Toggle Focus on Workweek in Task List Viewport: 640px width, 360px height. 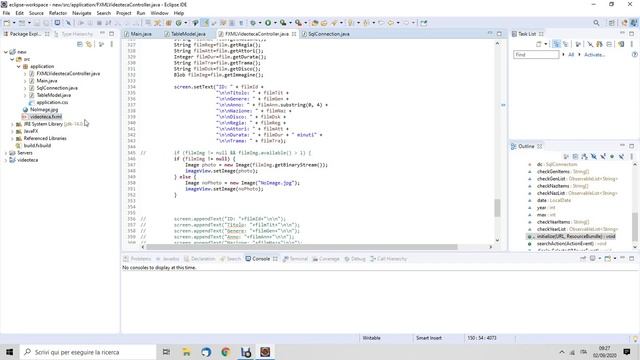(x=578, y=44)
